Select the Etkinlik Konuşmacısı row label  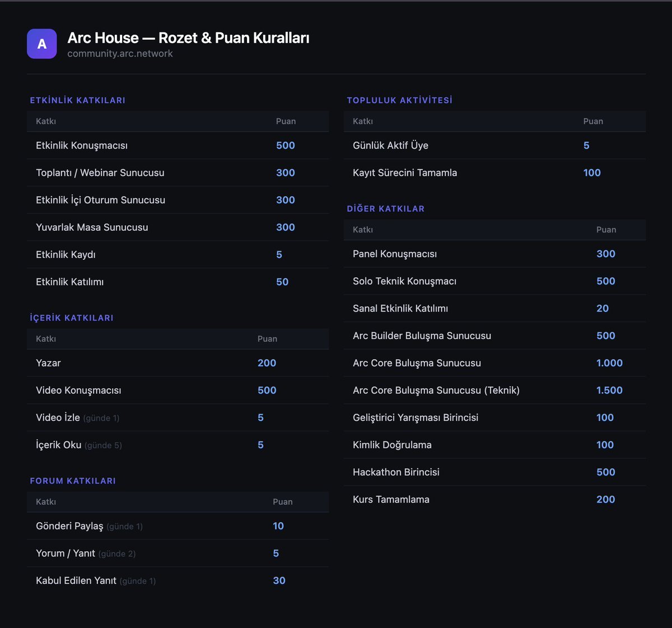point(82,146)
